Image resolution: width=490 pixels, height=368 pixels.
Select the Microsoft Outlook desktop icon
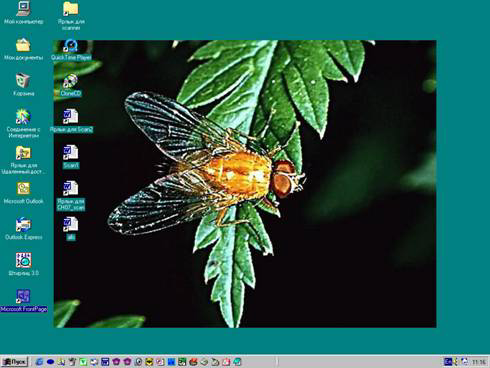coord(23,189)
